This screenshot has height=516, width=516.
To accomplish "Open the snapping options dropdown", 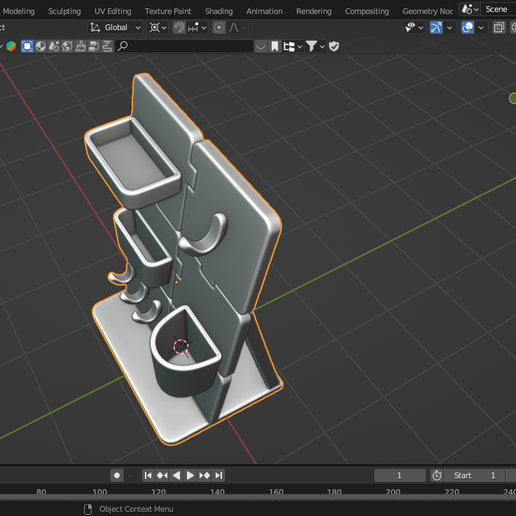I will point(197,27).
